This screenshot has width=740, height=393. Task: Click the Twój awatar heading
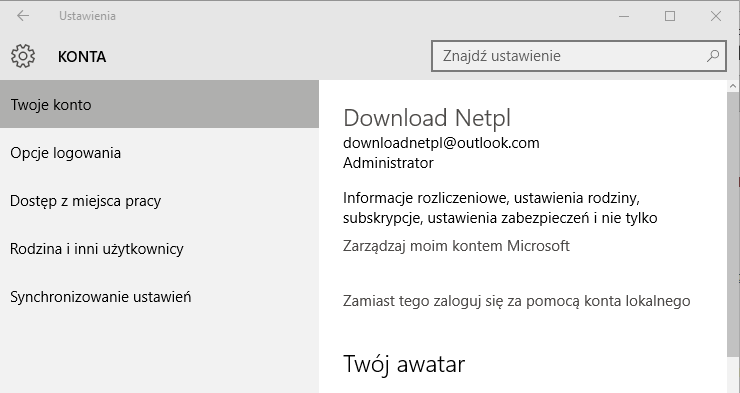(404, 364)
